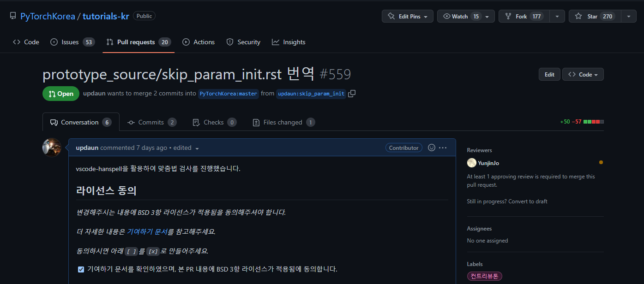
Task: Switch to the Security tab
Action: point(243,42)
